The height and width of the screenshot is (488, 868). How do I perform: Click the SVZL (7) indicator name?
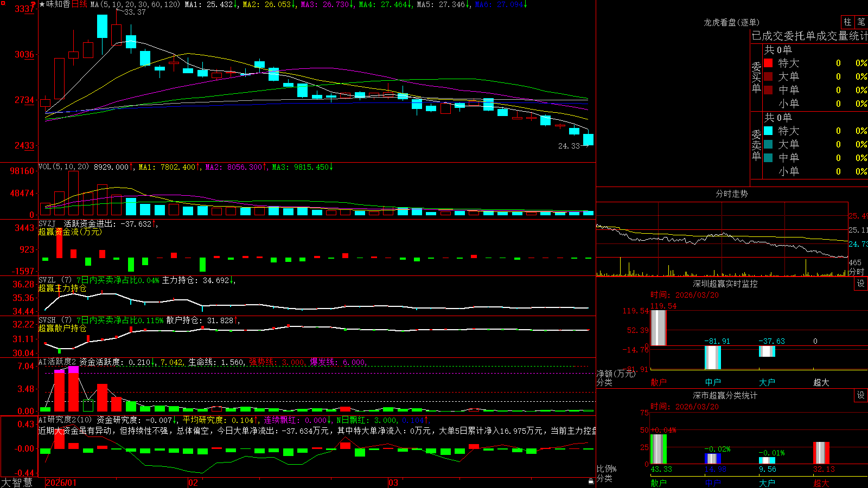pyautogui.click(x=55, y=280)
